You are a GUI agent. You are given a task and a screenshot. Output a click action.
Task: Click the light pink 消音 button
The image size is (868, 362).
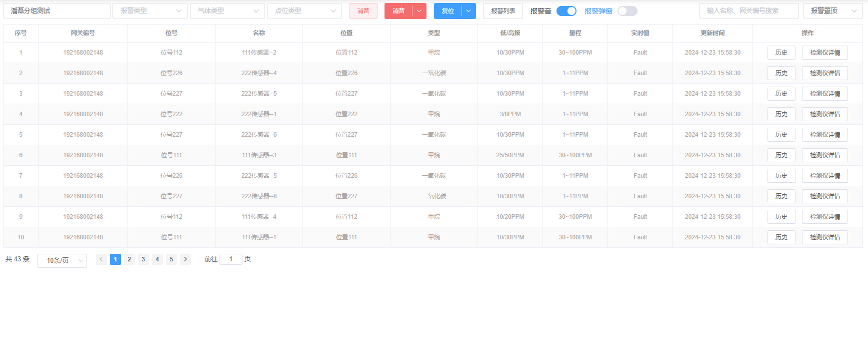coord(363,11)
